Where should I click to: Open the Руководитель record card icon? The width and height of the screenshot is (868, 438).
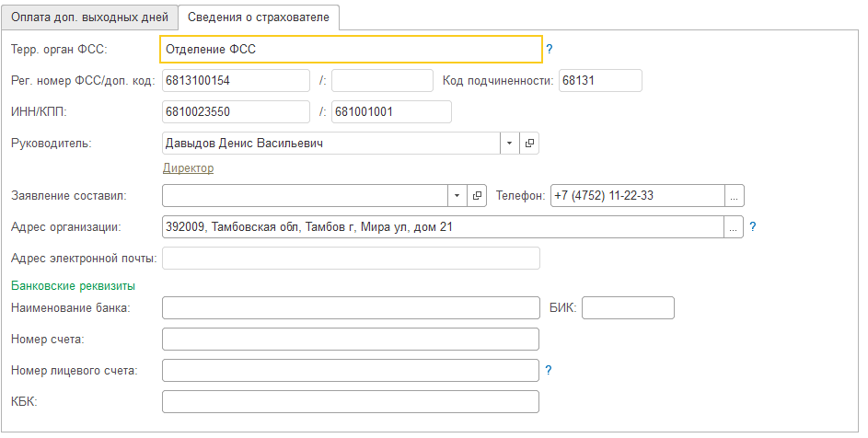(530, 144)
